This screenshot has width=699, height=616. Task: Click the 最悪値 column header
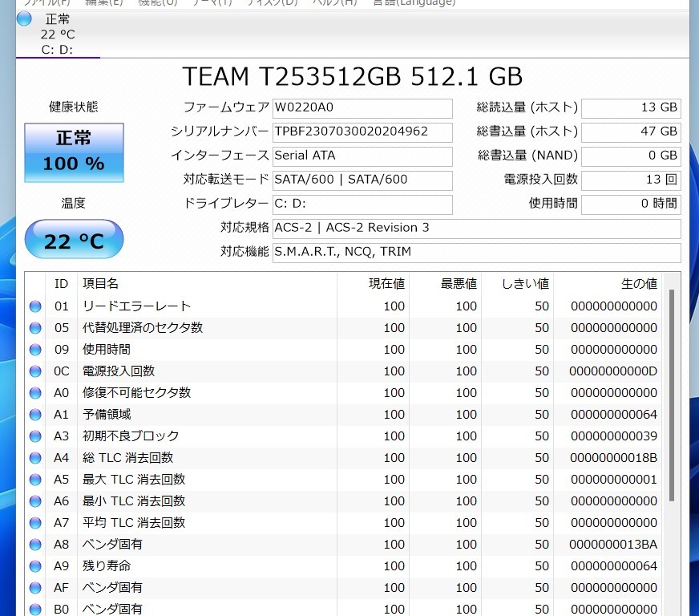click(445, 284)
